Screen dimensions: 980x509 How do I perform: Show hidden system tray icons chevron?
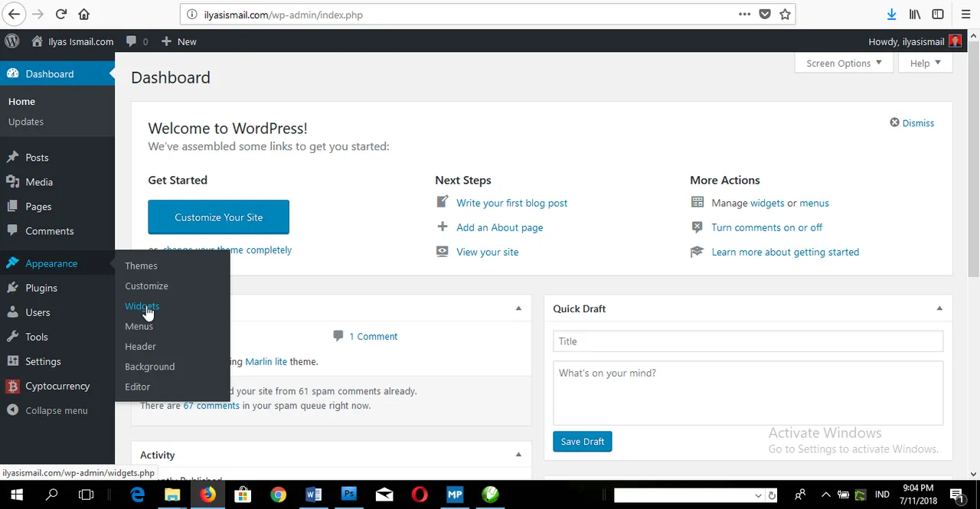pyautogui.click(x=825, y=494)
